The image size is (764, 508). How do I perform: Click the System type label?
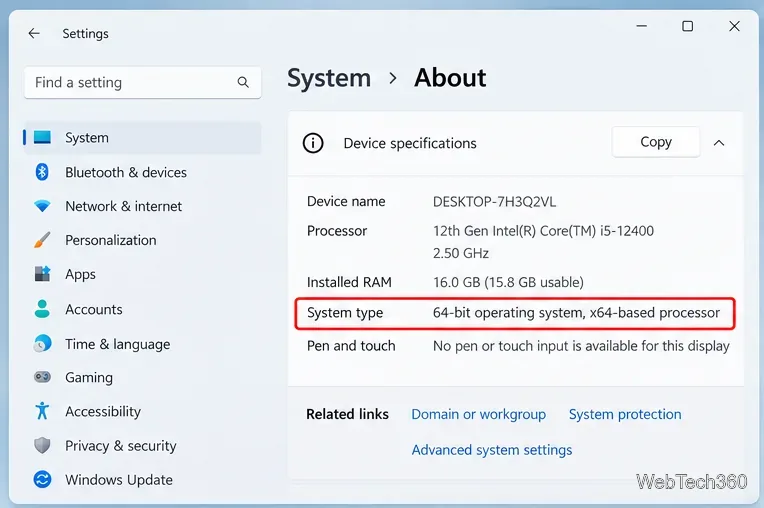click(x=345, y=313)
